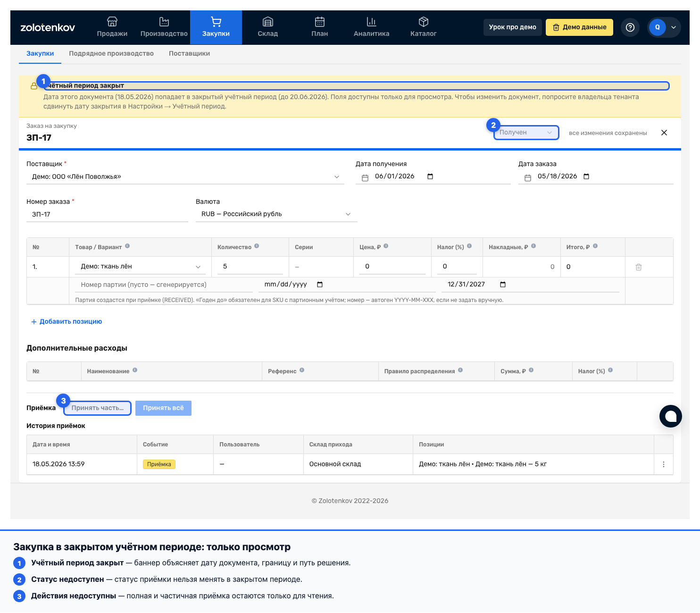Click the info icon next to Сумма, ₽

click(x=531, y=370)
